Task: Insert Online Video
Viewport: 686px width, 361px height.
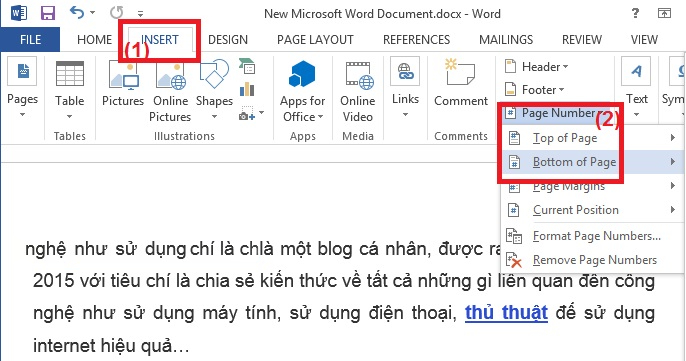Action: [x=357, y=92]
